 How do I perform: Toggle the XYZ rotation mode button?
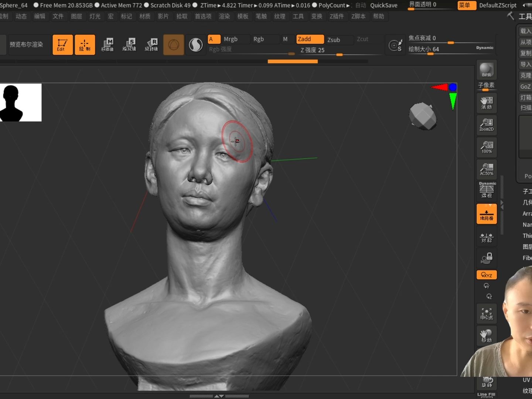pos(487,275)
